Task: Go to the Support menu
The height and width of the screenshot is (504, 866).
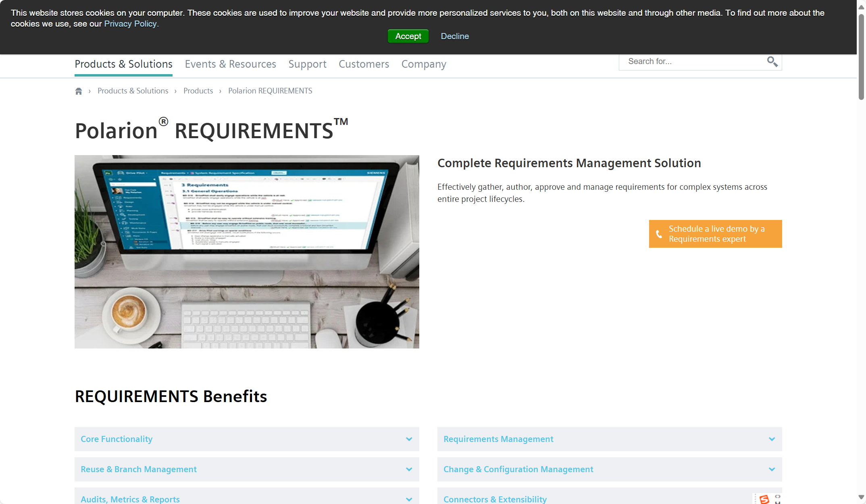Action: click(307, 64)
